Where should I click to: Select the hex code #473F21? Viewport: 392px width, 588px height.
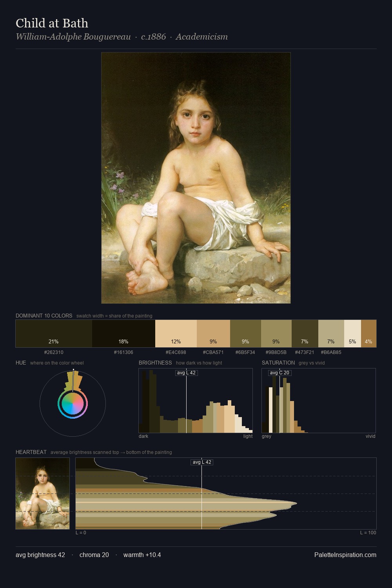pyautogui.click(x=305, y=352)
